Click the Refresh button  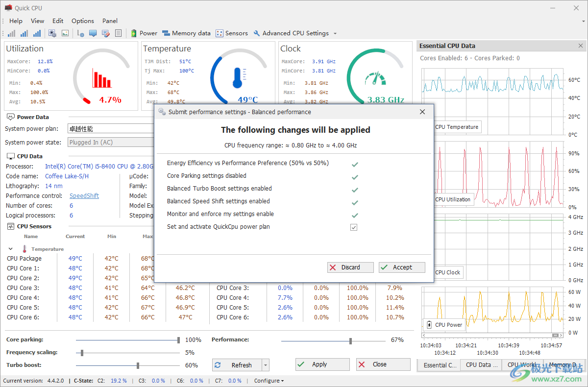click(237, 365)
